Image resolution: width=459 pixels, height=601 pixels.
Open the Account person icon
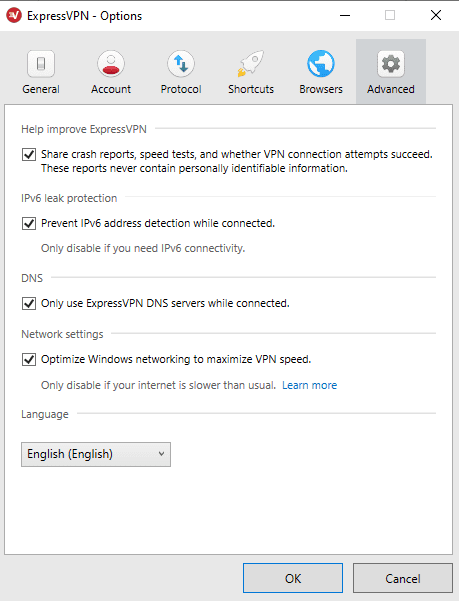click(x=111, y=64)
